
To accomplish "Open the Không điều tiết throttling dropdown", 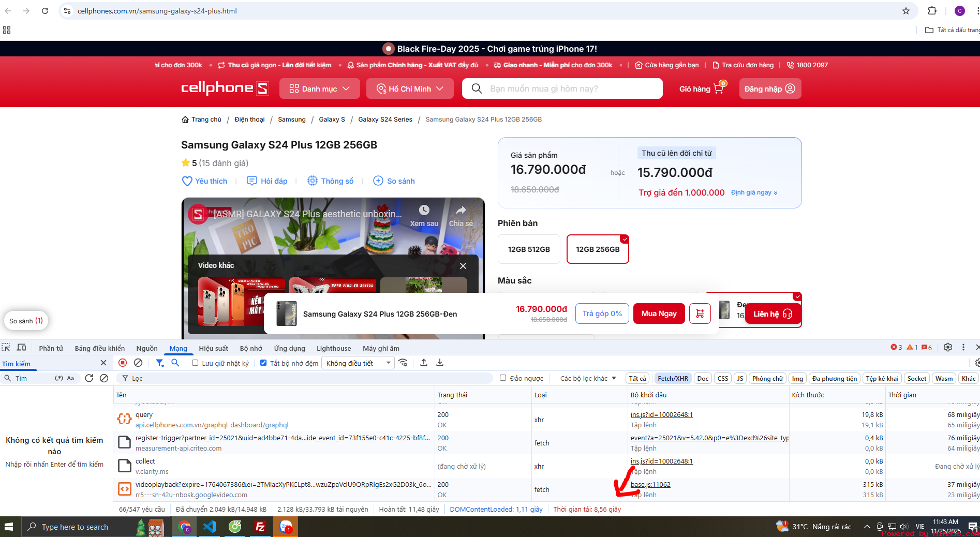I will click(358, 363).
